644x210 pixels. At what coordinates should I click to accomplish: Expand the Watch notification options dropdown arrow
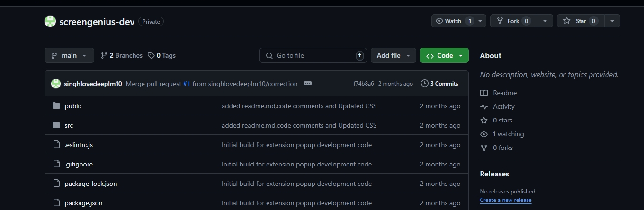(480, 21)
